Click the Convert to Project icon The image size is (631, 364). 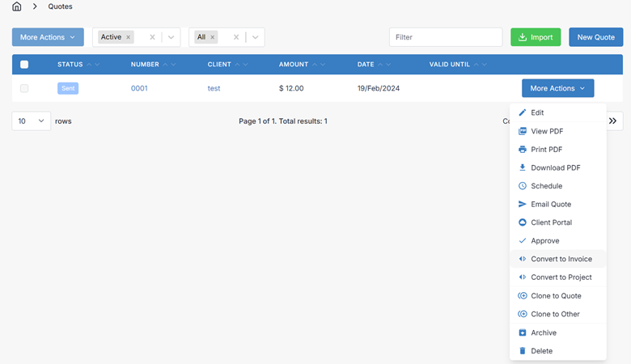pyautogui.click(x=523, y=277)
